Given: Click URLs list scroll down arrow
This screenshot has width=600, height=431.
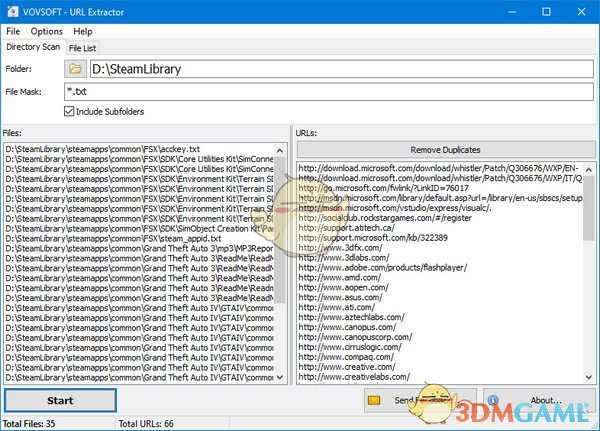Looking at the screenshot, I should [589, 377].
